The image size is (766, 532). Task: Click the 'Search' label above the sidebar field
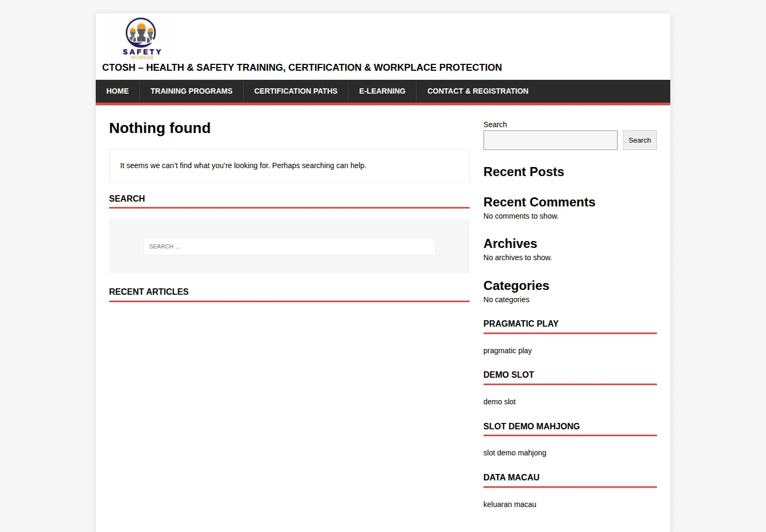point(495,124)
